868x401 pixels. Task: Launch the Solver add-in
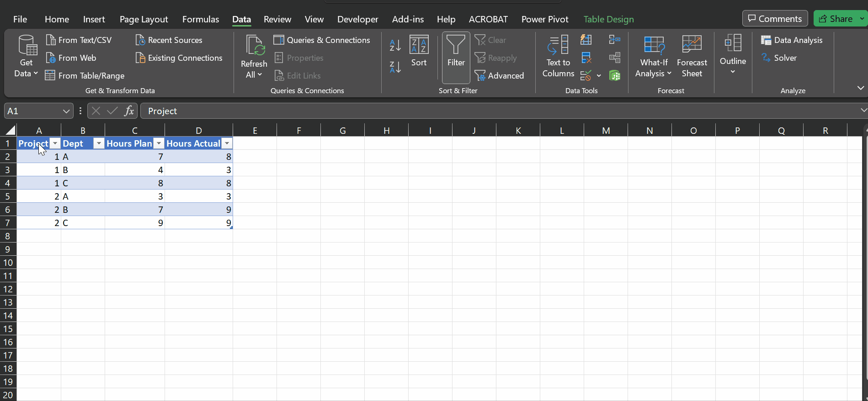coord(779,58)
